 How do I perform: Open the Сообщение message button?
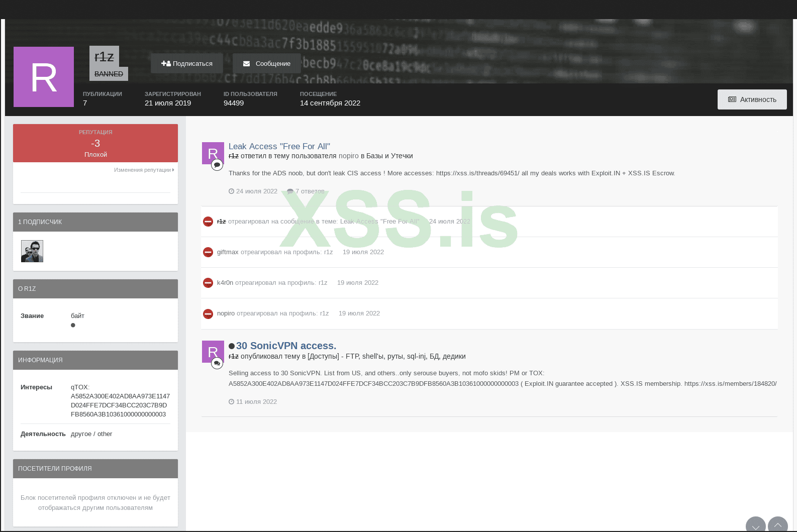coord(266,63)
